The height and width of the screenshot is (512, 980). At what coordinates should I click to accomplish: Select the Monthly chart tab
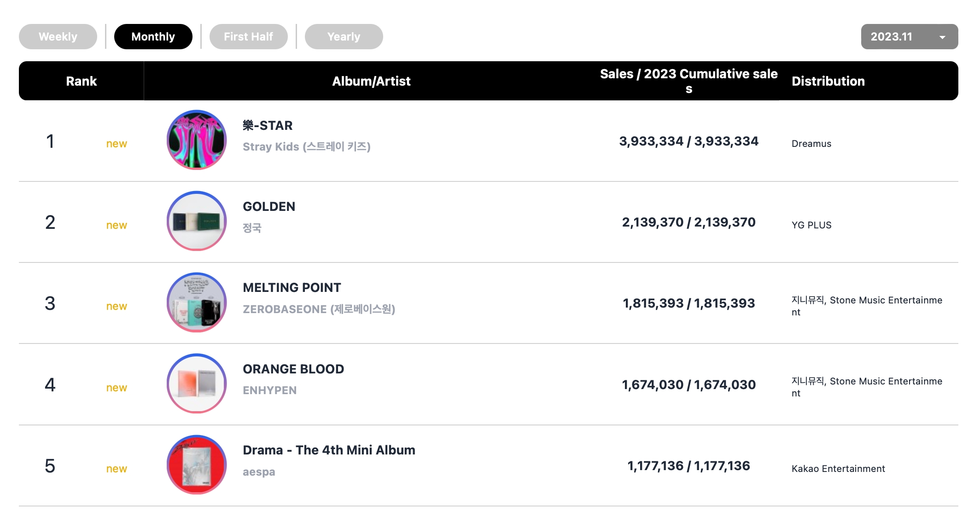pos(153,37)
